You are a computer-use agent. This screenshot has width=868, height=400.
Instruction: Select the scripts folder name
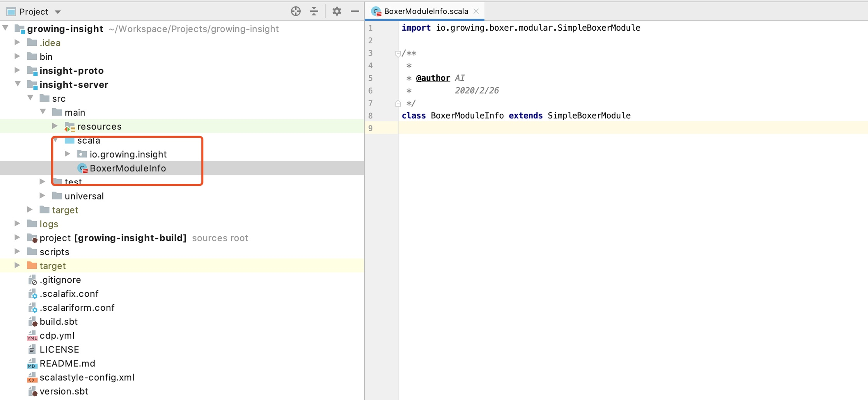tap(54, 252)
